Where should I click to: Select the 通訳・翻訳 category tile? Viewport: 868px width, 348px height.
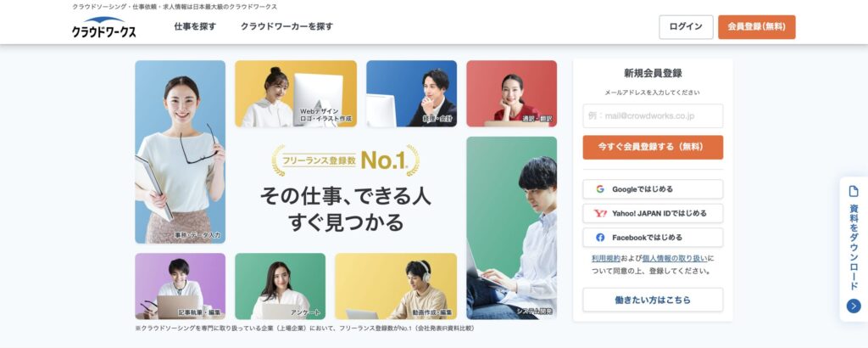pos(511,93)
